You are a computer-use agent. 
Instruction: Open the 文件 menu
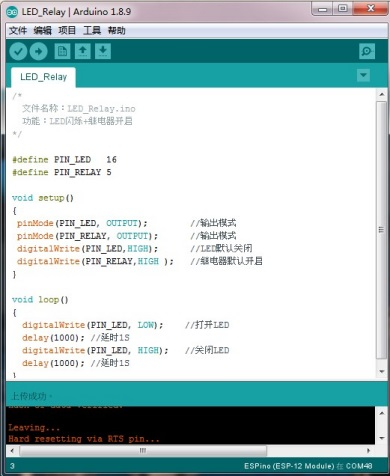coord(18,31)
